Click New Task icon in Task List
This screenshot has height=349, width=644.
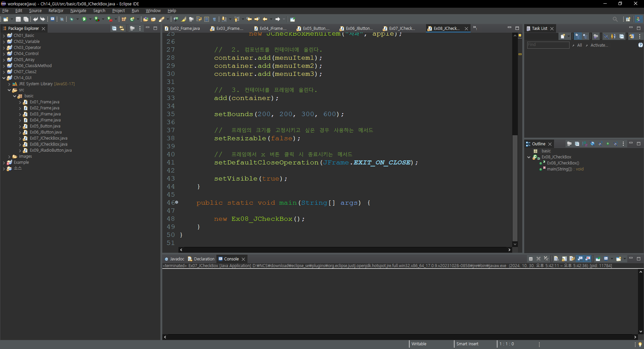coord(563,36)
